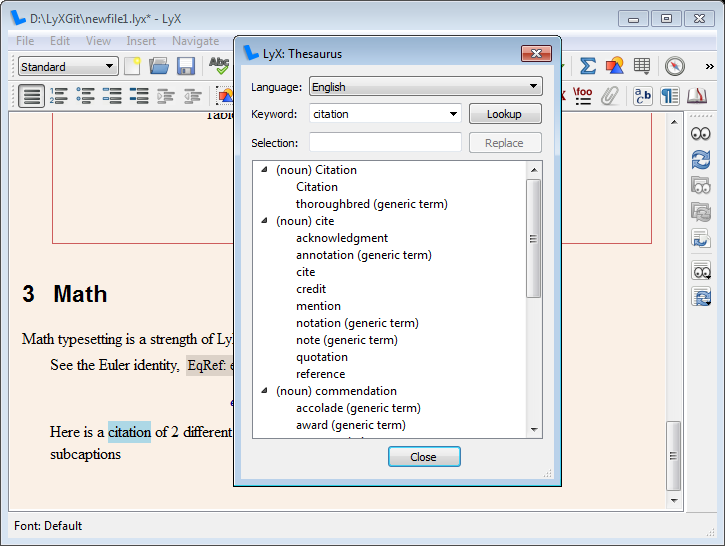Update the output with the blue arrows icon
This screenshot has width=725, height=546.
(x=700, y=160)
